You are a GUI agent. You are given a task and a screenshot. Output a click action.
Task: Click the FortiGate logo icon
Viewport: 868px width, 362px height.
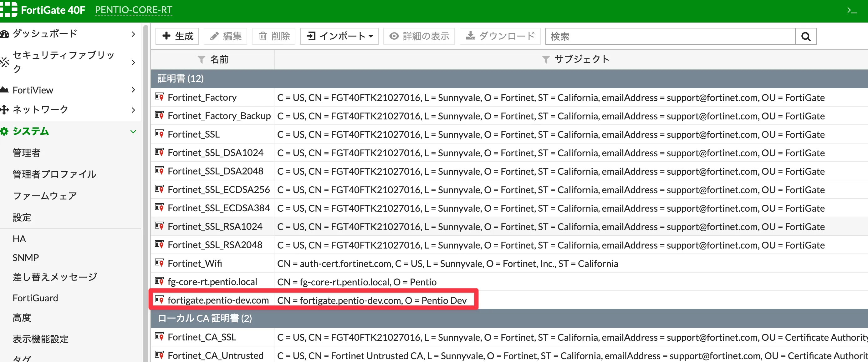pos(8,9)
